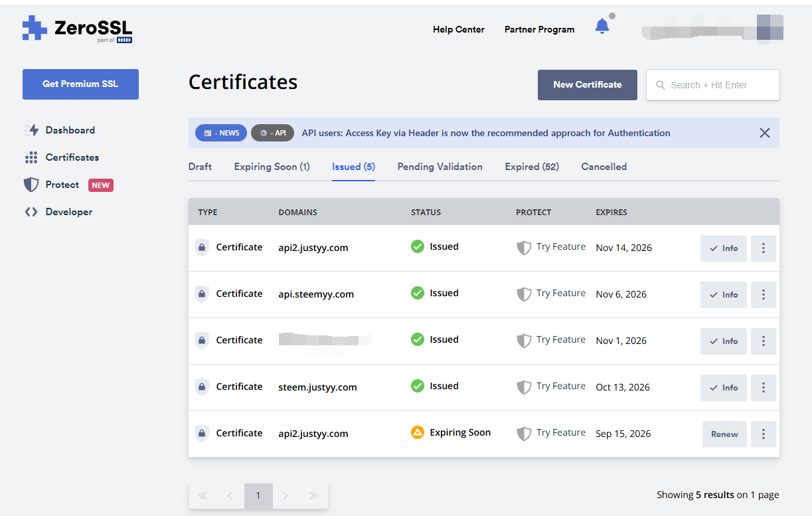
Task: Go to next page arrow
Action: pyautogui.click(x=285, y=495)
